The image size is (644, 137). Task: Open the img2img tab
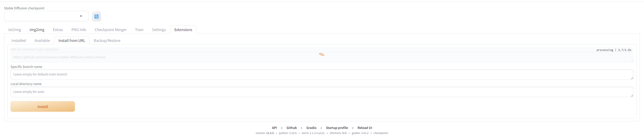(x=37, y=30)
